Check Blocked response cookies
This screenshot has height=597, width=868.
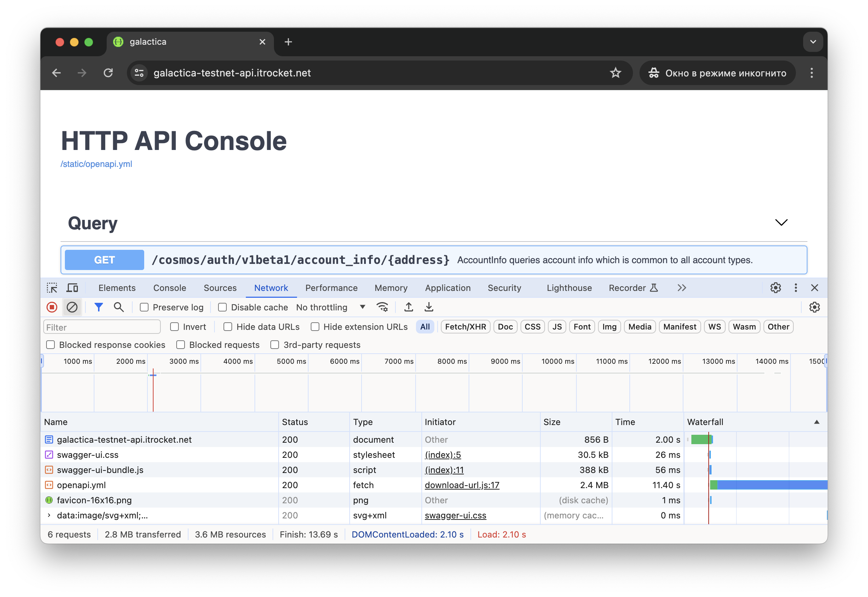tap(50, 345)
